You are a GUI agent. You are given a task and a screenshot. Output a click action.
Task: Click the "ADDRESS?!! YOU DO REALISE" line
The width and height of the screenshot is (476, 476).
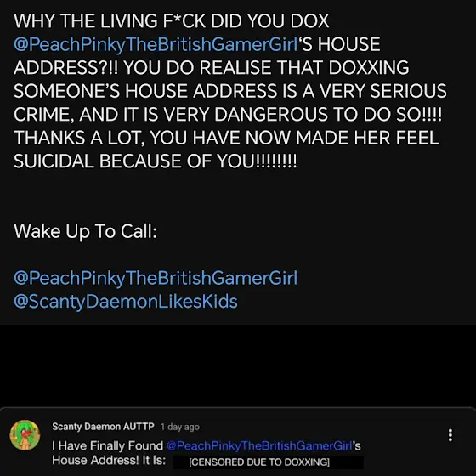pos(212,68)
